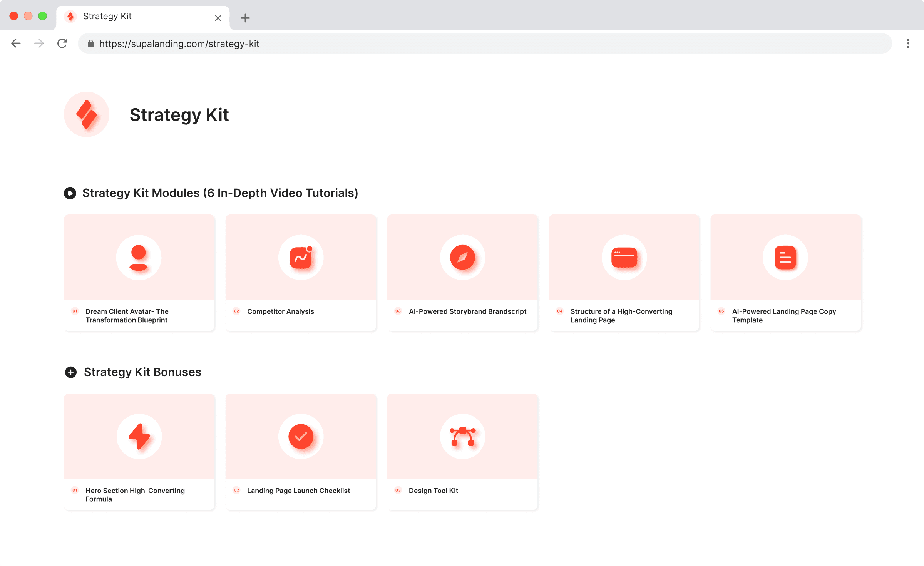Open Hero Section High-Converting Formula link
This screenshot has height=566, width=924.
(135, 495)
